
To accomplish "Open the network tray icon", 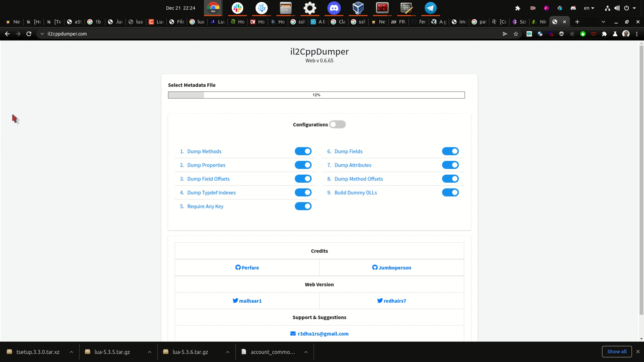I will 607,8.
